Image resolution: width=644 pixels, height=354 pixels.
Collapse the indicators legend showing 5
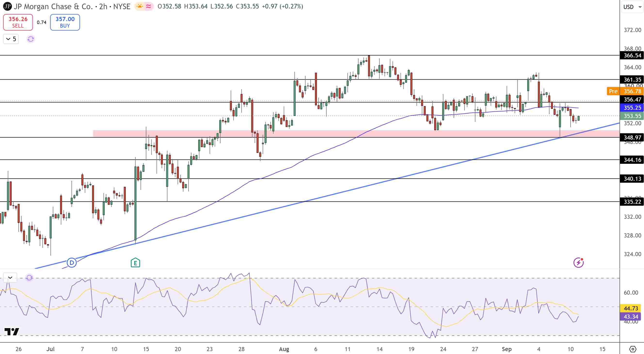(11, 39)
